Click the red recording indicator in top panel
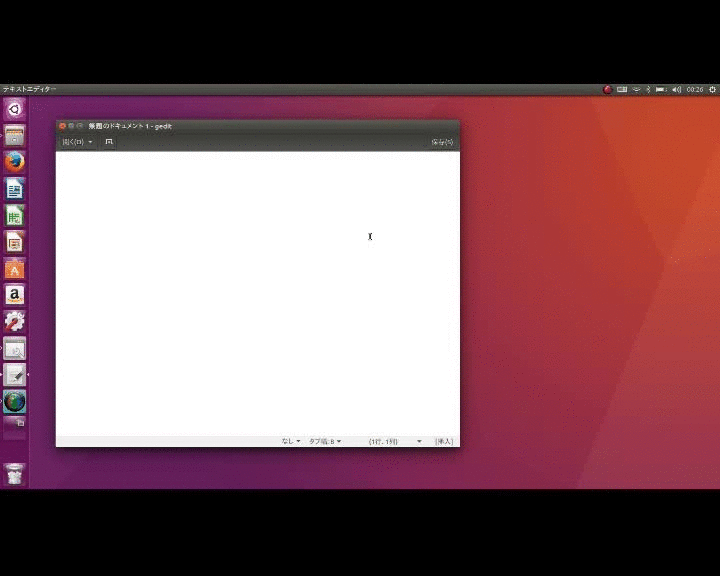Image resolution: width=720 pixels, height=576 pixels. (608, 90)
